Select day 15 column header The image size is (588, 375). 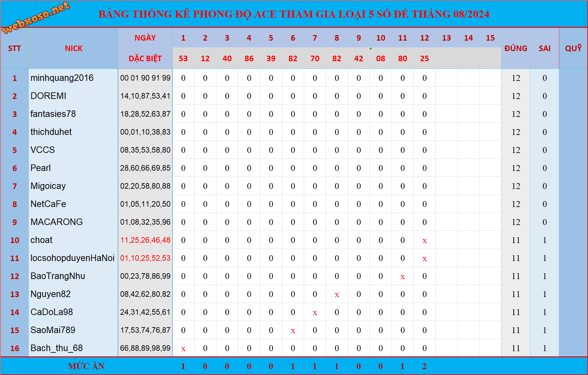490,38
